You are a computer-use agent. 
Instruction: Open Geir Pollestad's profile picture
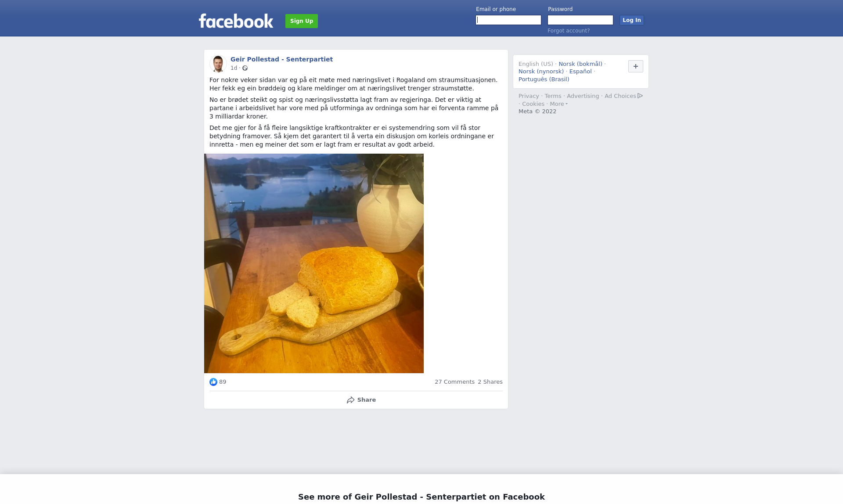pos(218,64)
